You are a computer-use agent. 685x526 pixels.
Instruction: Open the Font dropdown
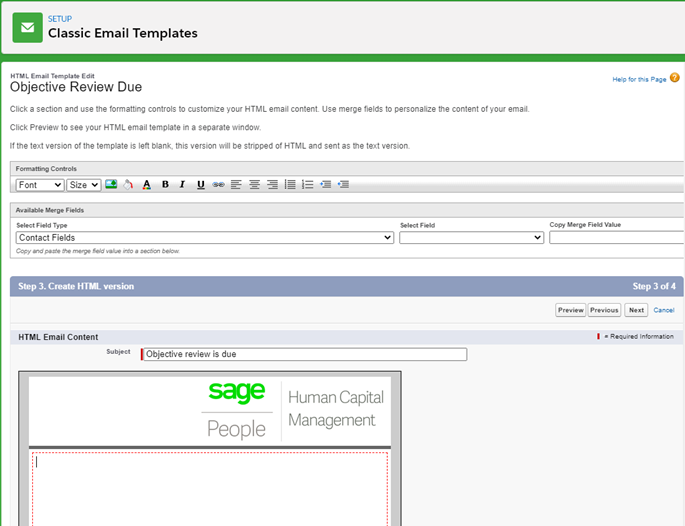[x=40, y=185]
